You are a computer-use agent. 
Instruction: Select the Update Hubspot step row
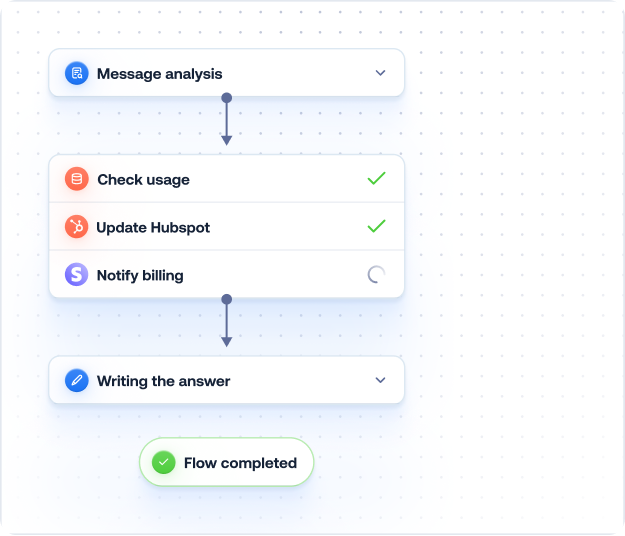(x=226, y=227)
